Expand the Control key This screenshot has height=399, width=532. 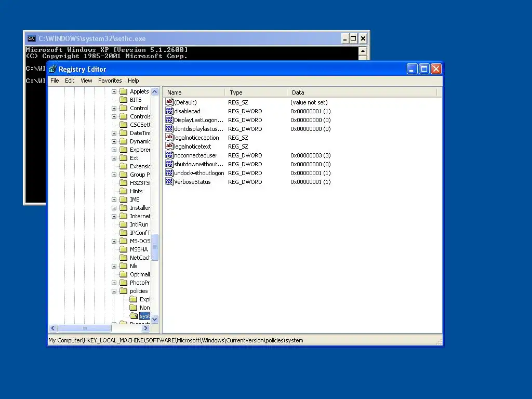point(114,108)
